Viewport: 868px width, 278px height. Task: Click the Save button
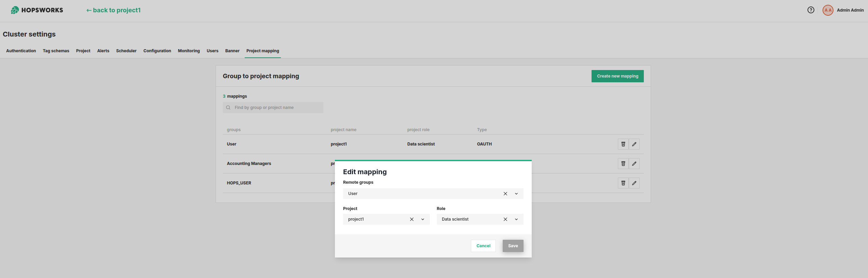pyautogui.click(x=513, y=246)
